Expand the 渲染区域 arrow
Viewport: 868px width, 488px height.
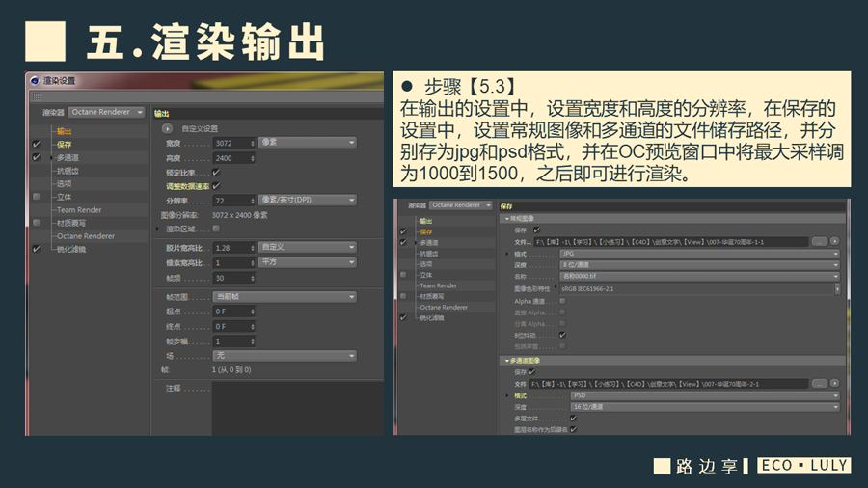tap(157, 229)
